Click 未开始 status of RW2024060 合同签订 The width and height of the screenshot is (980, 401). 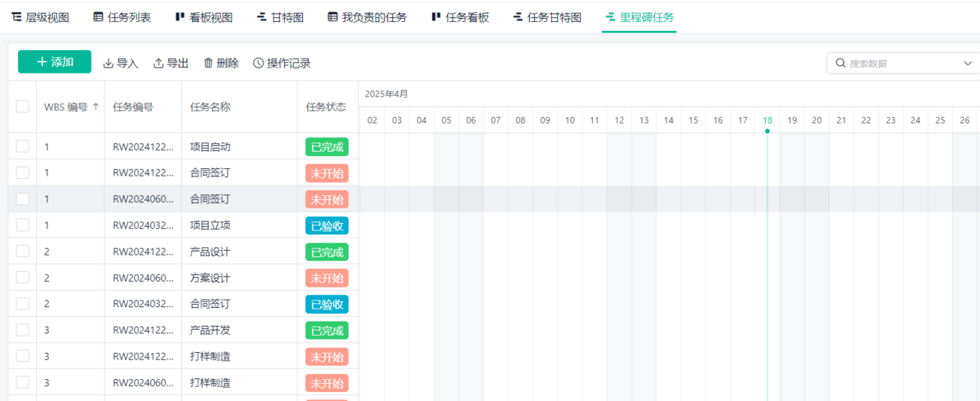(x=327, y=199)
